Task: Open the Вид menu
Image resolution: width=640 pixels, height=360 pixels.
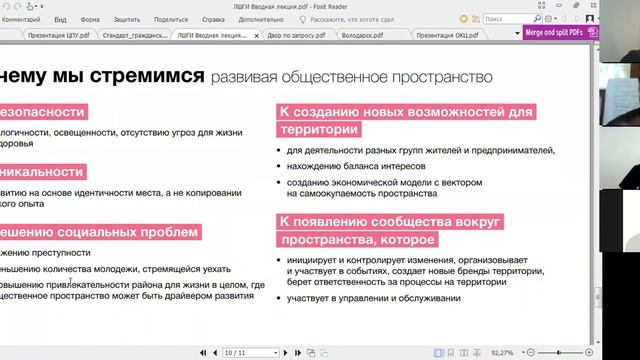Action: tap(60, 19)
